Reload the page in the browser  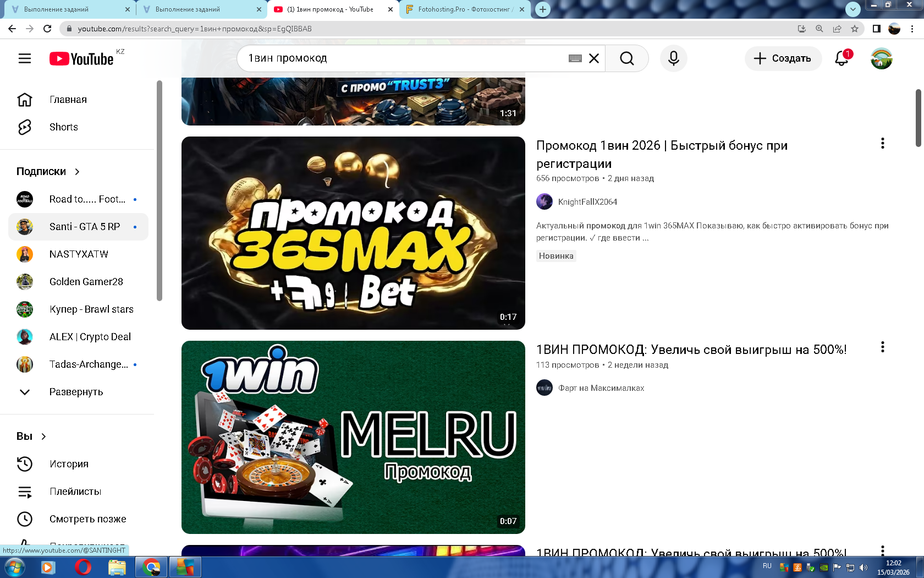tap(47, 29)
